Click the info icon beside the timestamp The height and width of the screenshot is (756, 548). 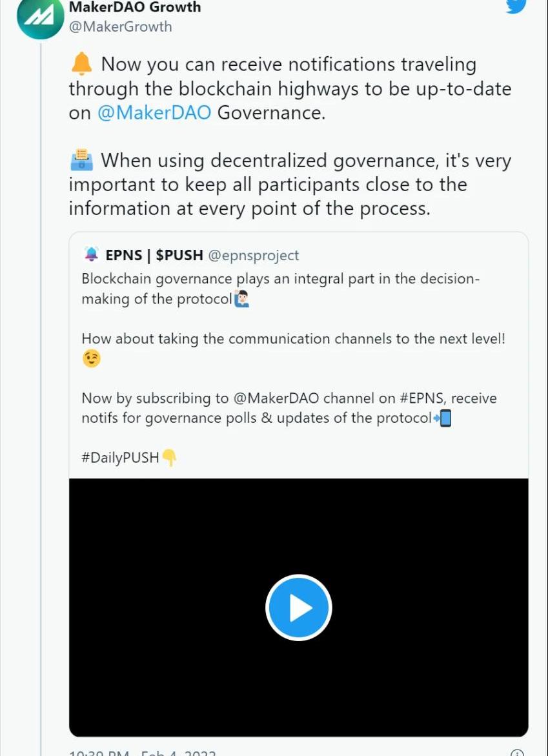(x=516, y=753)
